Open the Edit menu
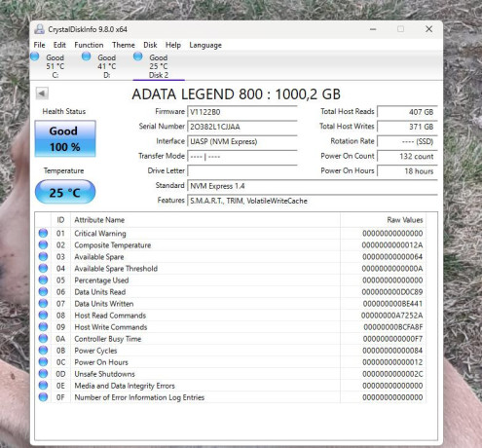This screenshot has height=448, width=482. tap(59, 45)
